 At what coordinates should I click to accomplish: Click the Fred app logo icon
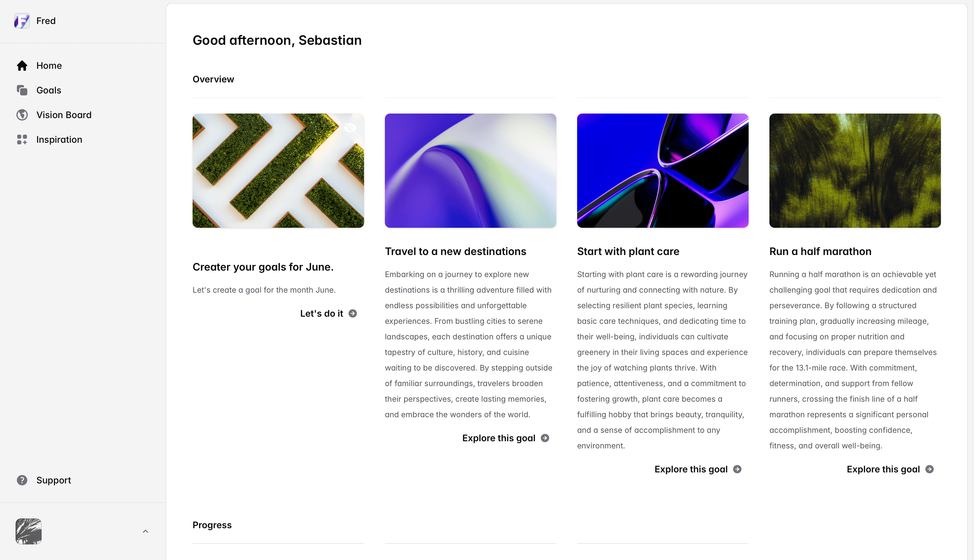click(22, 21)
